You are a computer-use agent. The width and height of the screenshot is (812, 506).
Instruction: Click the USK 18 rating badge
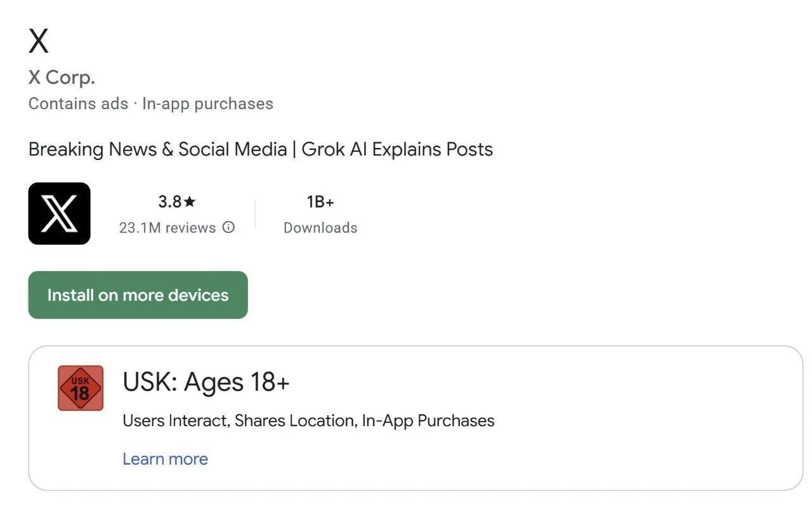click(x=81, y=388)
